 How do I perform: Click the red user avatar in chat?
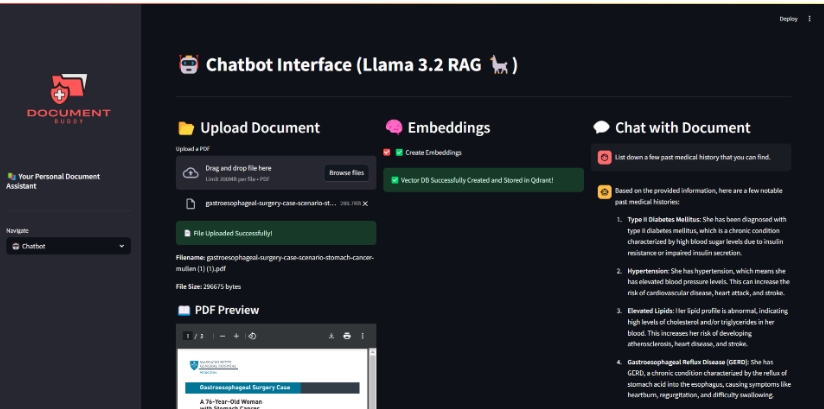(604, 157)
